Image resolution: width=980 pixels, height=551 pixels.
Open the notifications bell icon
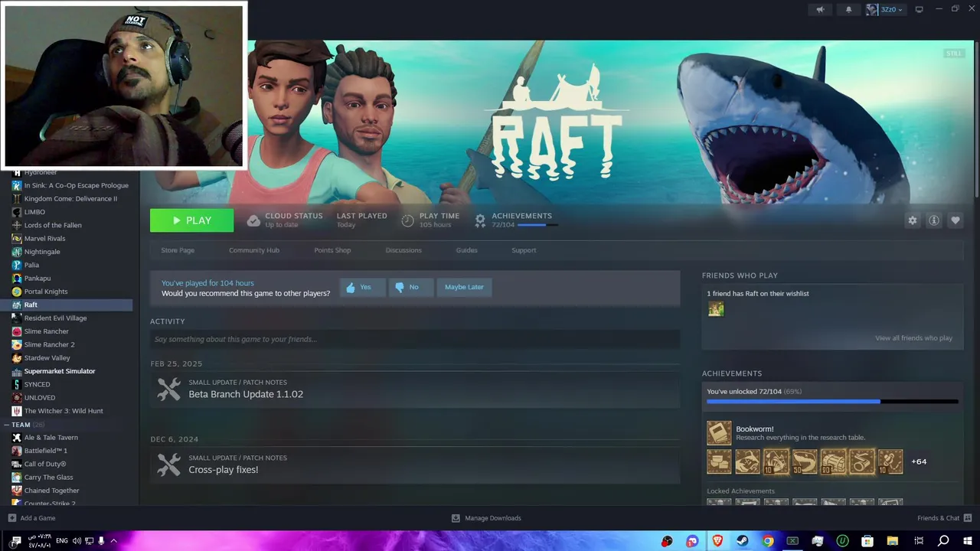coord(848,9)
